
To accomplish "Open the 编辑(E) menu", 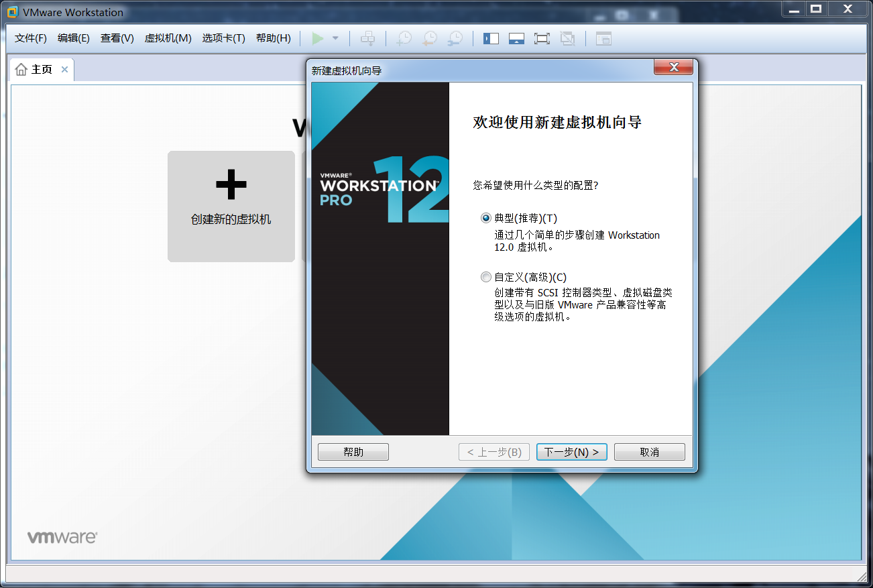I will point(74,38).
